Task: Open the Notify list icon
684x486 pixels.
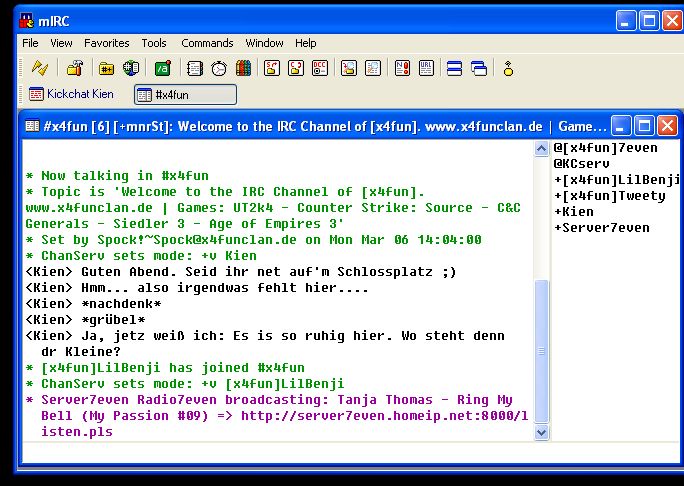Action: [401, 68]
